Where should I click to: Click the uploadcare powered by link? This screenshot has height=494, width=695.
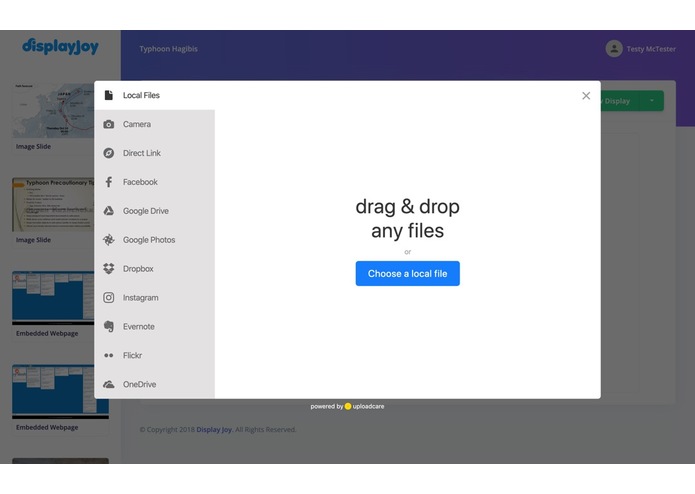347,406
